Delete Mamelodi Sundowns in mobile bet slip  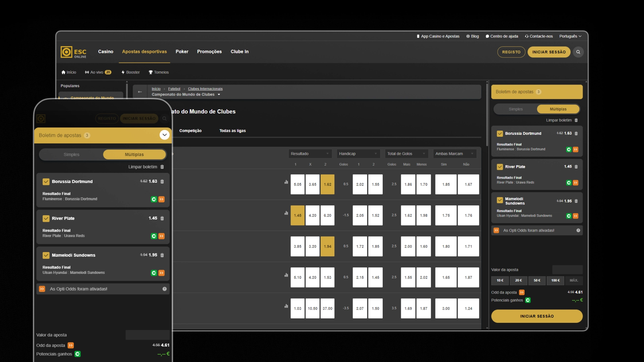[x=162, y=255]
